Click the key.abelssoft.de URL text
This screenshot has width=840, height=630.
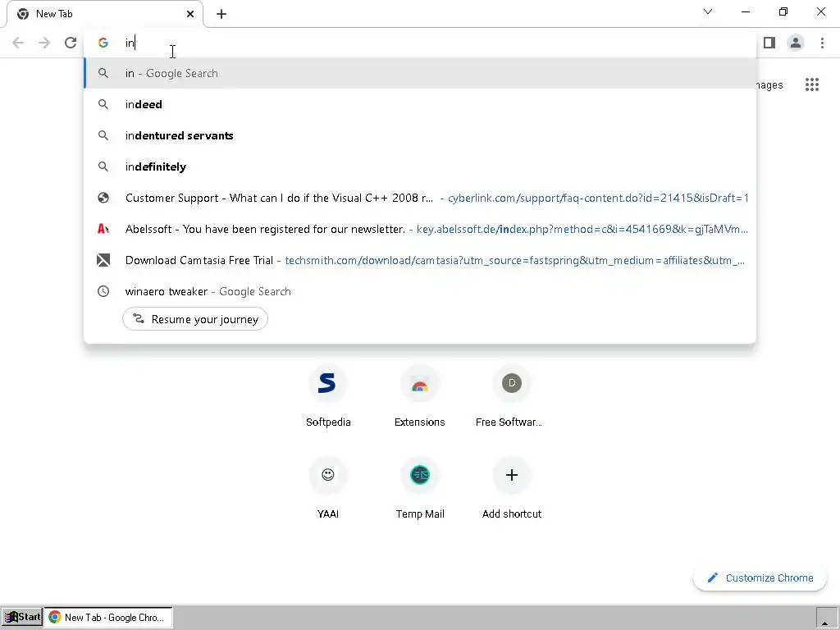(582, 229)
